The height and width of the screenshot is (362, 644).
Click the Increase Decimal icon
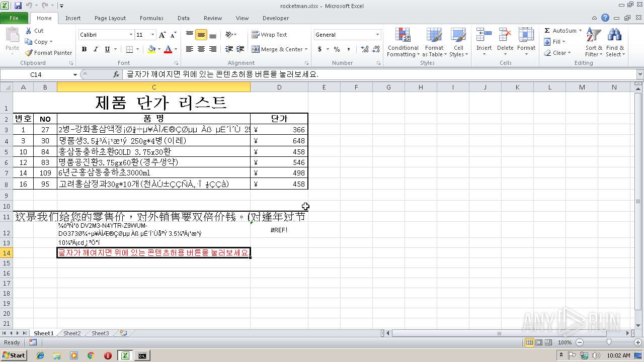pos(365,49)
